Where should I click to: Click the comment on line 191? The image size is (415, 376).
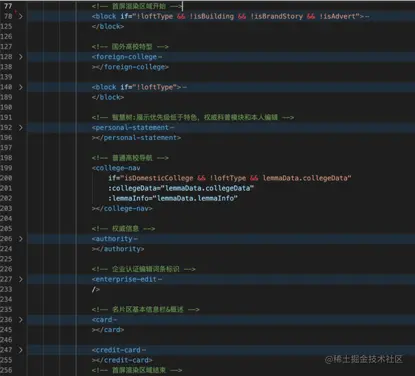click(x=193, y=117)
